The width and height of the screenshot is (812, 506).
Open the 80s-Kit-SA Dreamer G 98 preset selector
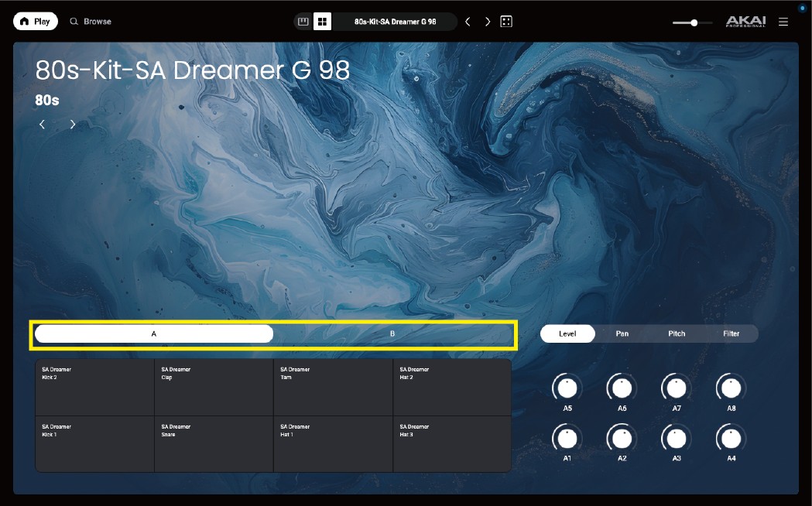pos(395,22)
